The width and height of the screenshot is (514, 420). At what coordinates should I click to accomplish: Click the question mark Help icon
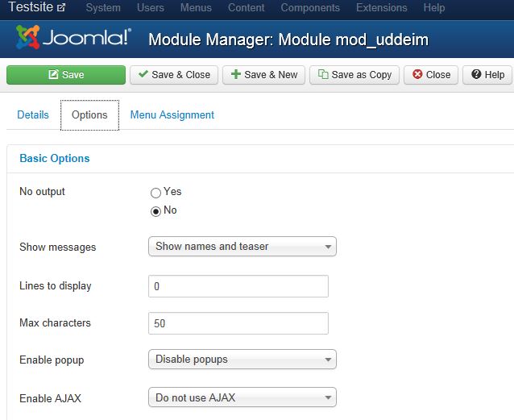click(476, 74)
